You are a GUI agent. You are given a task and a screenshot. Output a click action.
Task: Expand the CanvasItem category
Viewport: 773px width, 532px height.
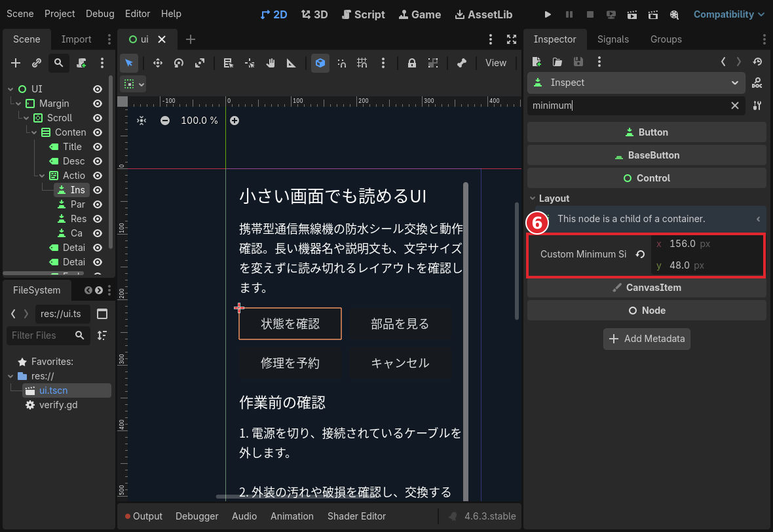click(647, 288)
